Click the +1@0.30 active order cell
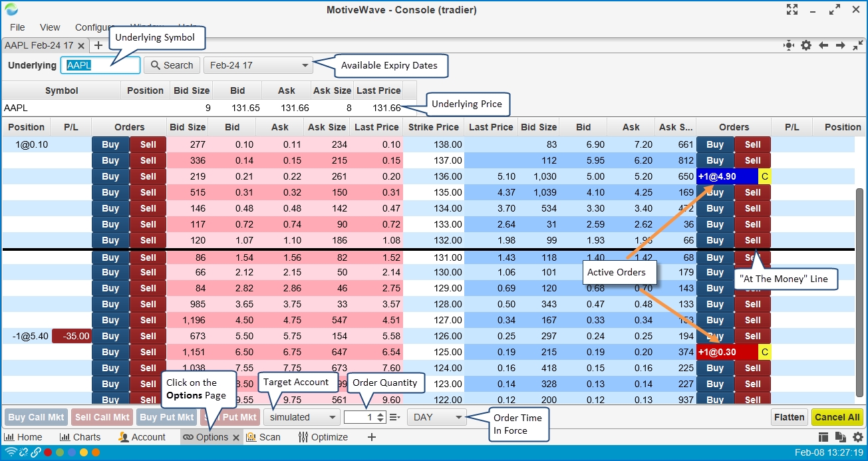The height and width of the screenshot is (461, 868). [727, 352]
